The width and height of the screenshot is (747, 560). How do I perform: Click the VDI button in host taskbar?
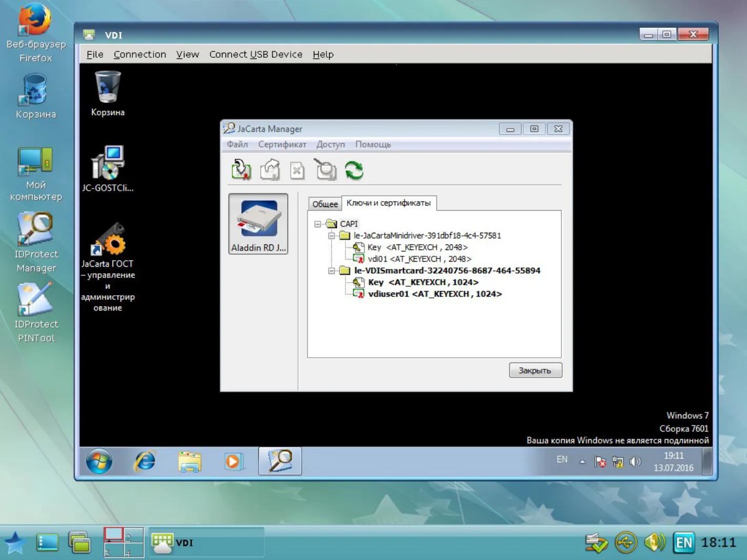pos(206,543)
